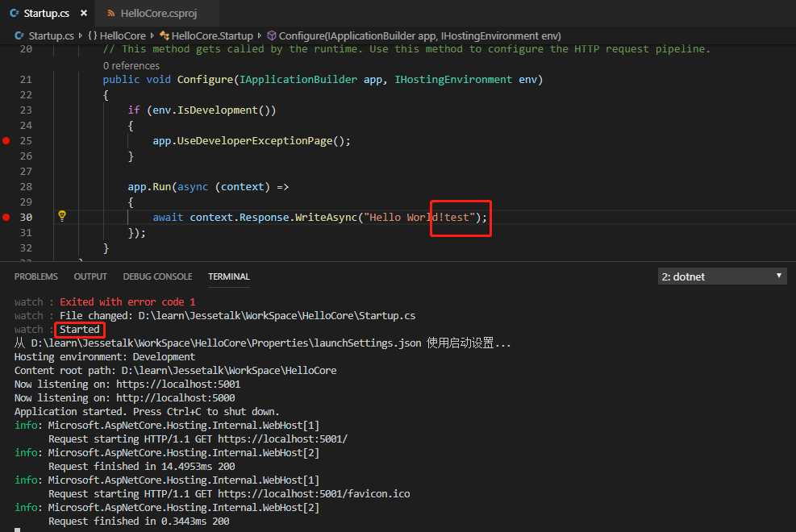Select the TERMINAL panel tab
Image resolution: width=796 pixels, height=532 pixels.
pos(229,277)
